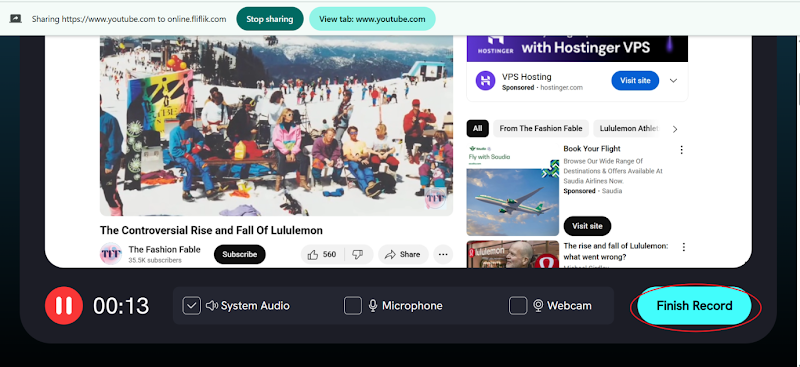This screenshot has width=800, height=367.
Task: Click the webcam icon beside Webcam label
Action: coord(538,306)
